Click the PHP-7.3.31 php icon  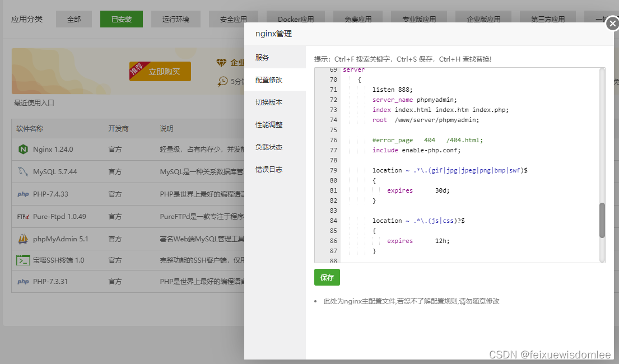(23, 282)
